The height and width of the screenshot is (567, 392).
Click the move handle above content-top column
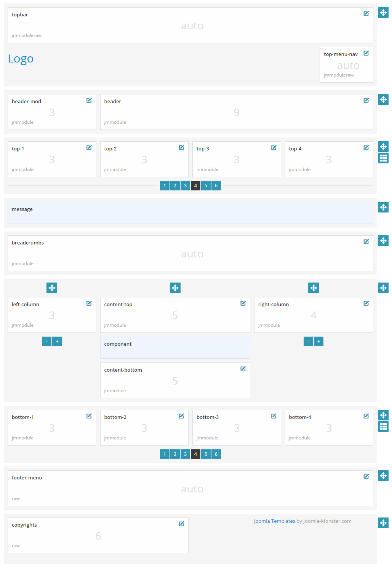click(x=175, y=288)
